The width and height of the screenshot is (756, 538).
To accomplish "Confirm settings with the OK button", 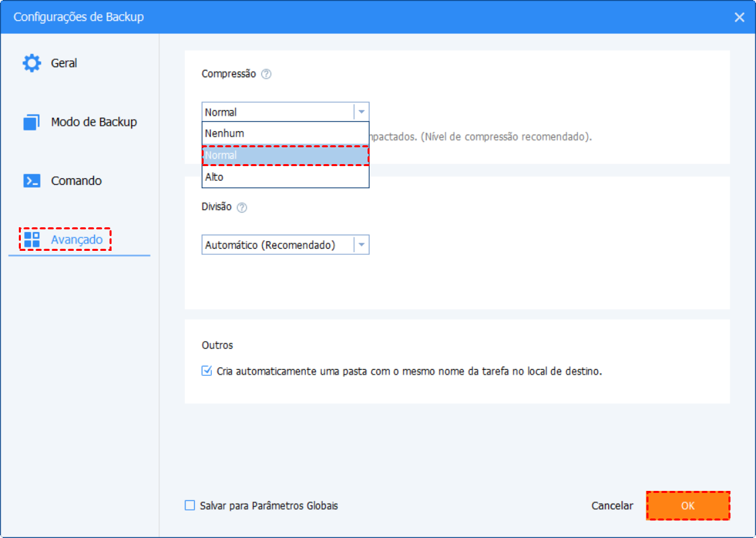I will pyautogui.click(x=688, y=506).
